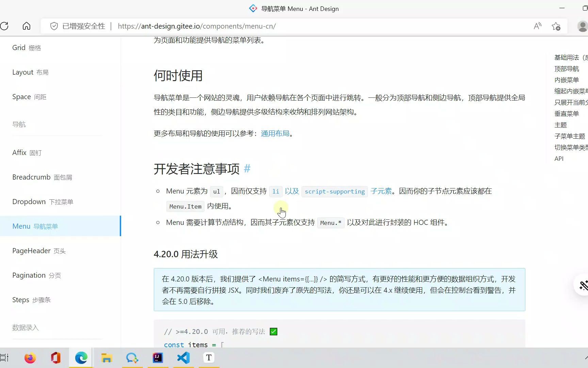
Task: Click the # anchor beside 开发者注意事项
Action: [247, 168]
